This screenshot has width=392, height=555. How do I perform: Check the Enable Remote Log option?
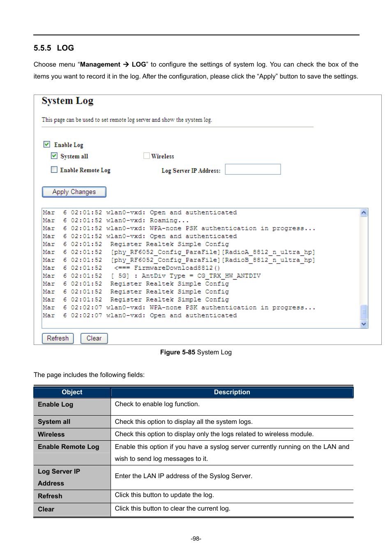pos(54,169)
